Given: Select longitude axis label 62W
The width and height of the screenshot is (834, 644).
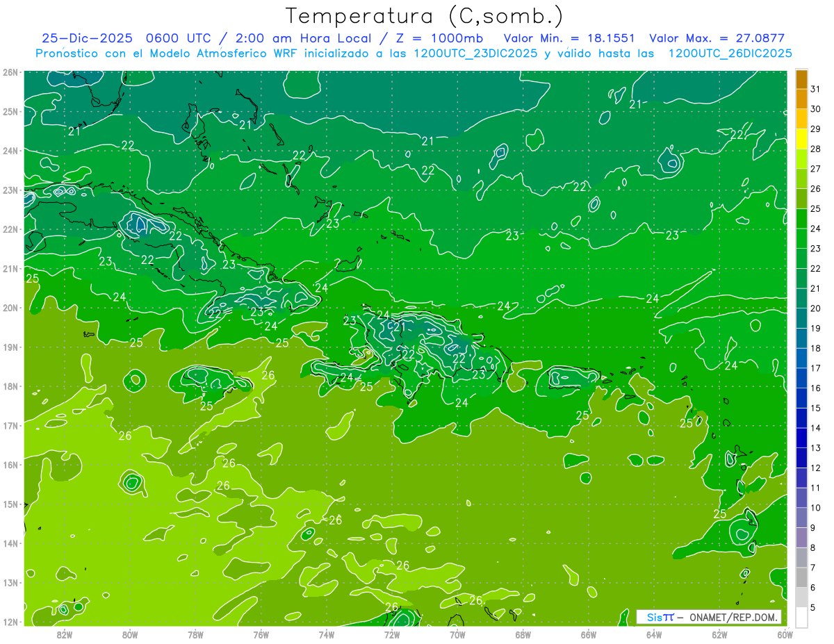Looking at the screenshot, I should [x=719, y=634].
